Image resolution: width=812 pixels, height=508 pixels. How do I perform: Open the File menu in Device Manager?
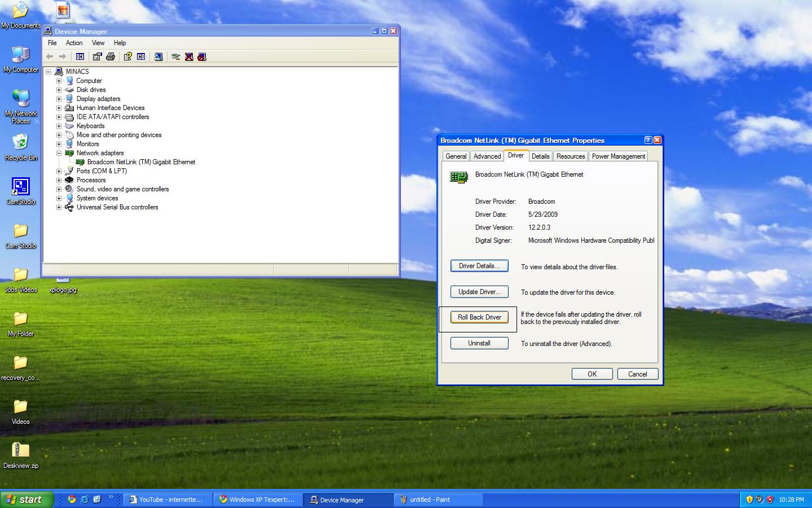coord(52,43)
